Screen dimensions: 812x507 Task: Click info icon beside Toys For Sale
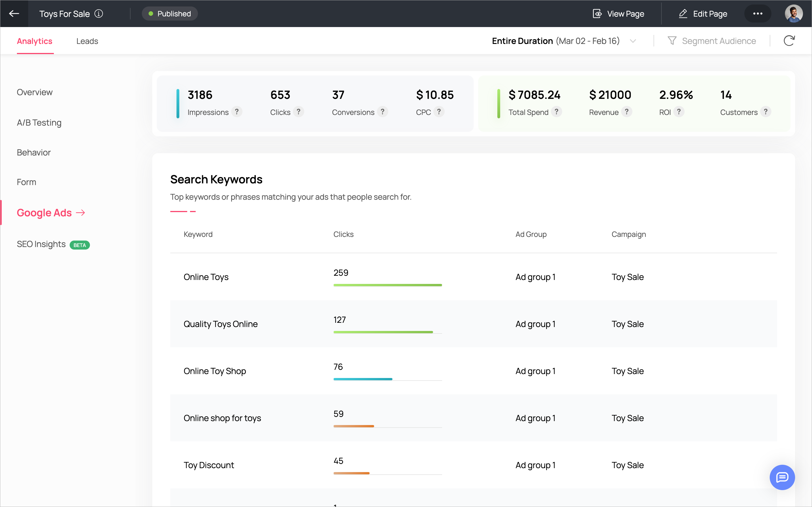pos(99,14)
